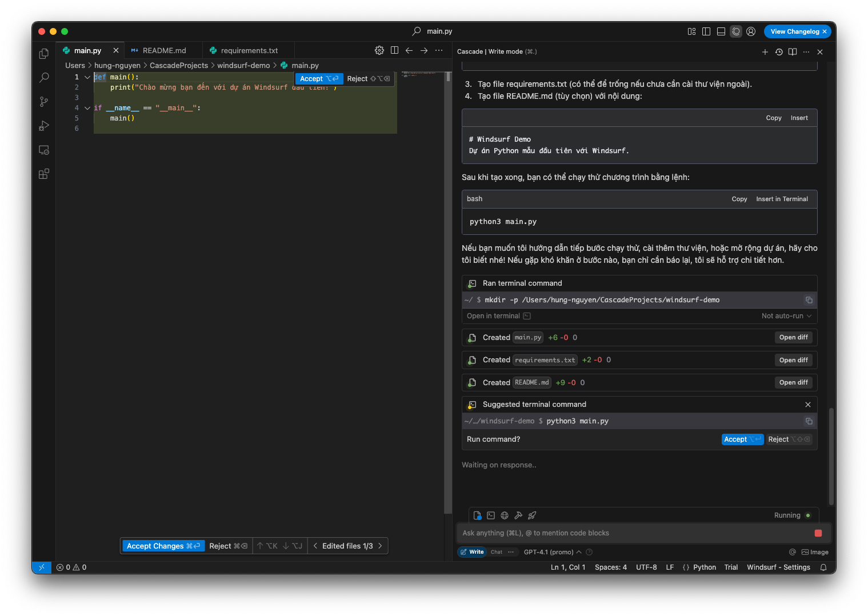Open notifications bell in status bar
The image size is (868, 616).
tap(823, 567)
